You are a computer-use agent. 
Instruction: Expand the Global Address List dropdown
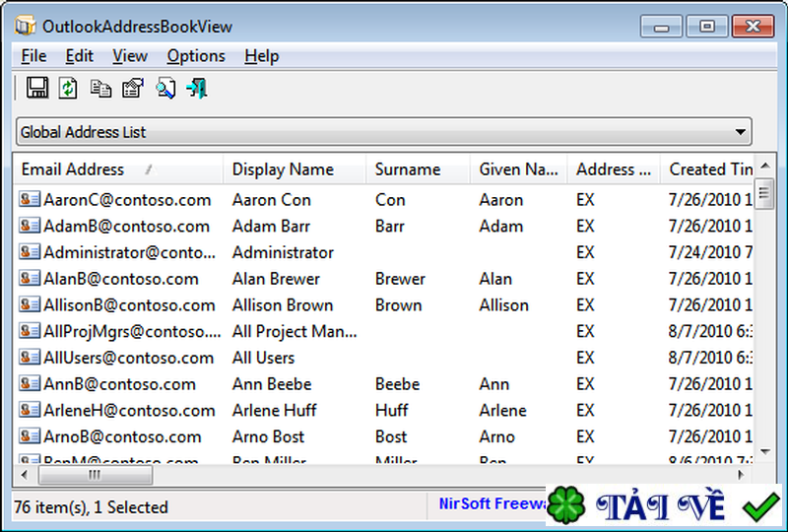[x=740, y=132]
